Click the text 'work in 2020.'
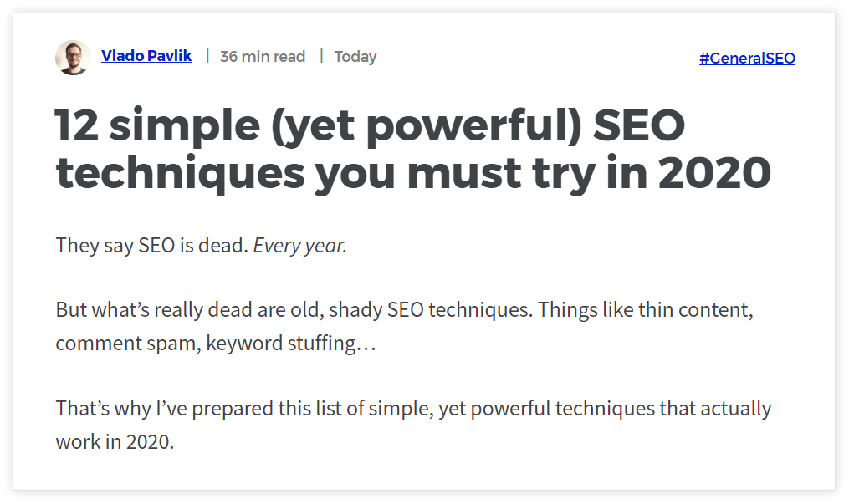 pyautogui.click(x=115, y=442)
